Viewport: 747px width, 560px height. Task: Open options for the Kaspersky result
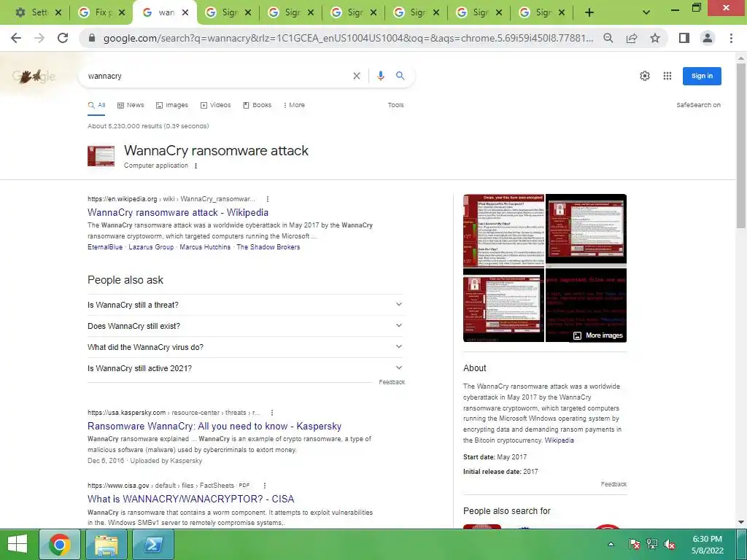[x=272, y=413]
